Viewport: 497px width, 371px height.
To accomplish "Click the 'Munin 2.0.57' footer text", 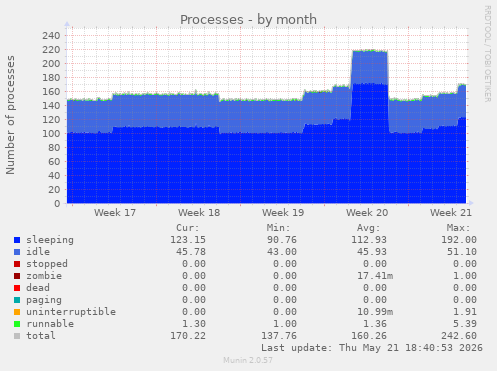I will 248,360.
